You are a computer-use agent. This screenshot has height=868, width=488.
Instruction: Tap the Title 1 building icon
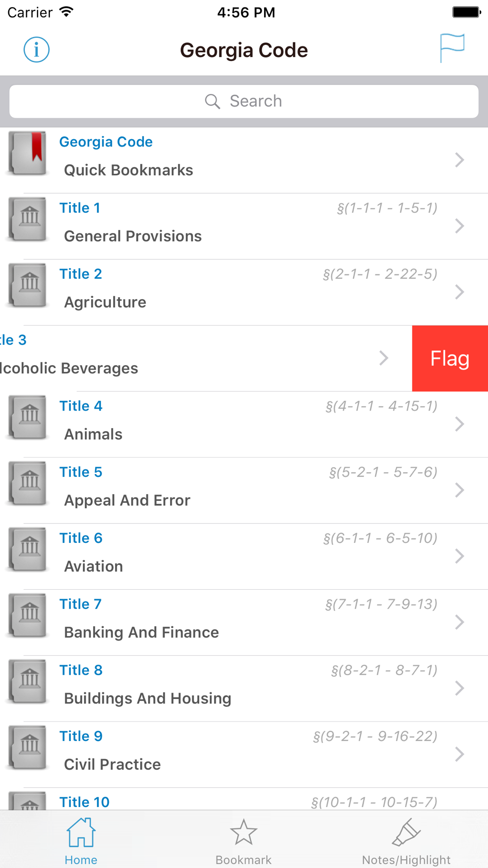point(28,219)
